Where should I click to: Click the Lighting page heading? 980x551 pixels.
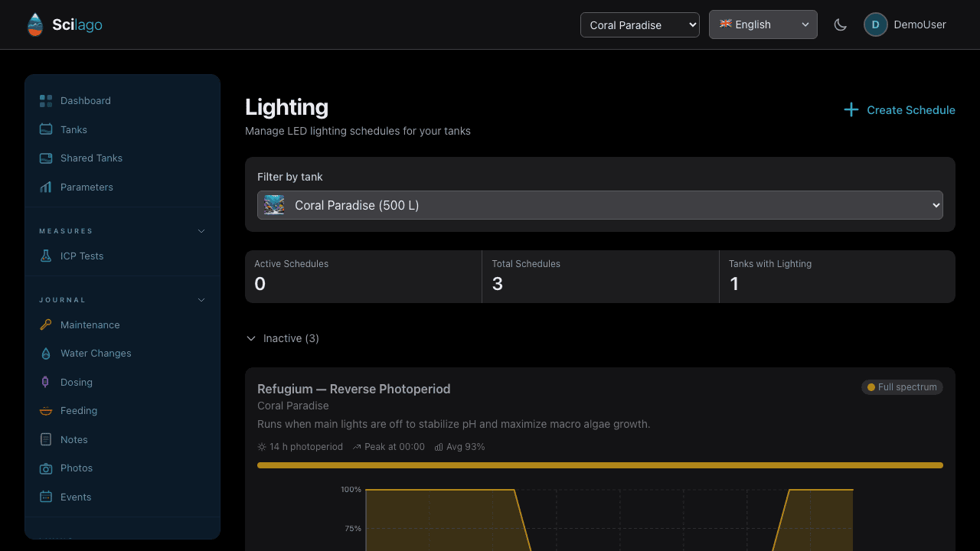[x=286, y=107]
